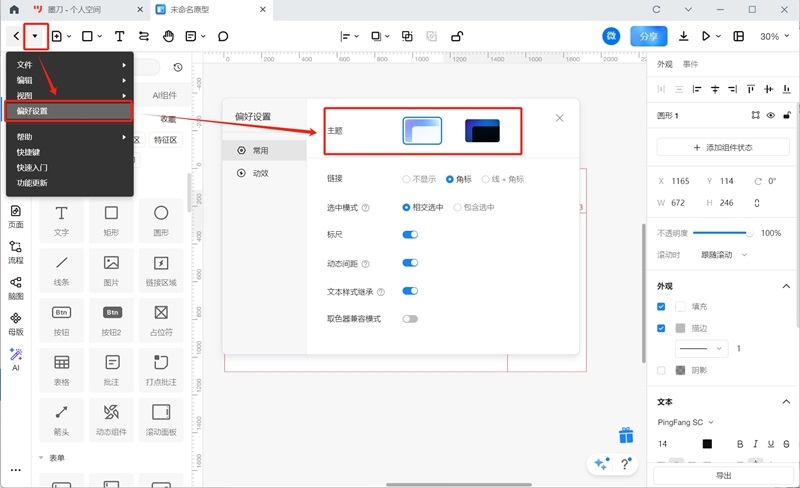Enable color picker compatibility mode switch
Screen dimensions: 800x488
click(x=410, y=319)
